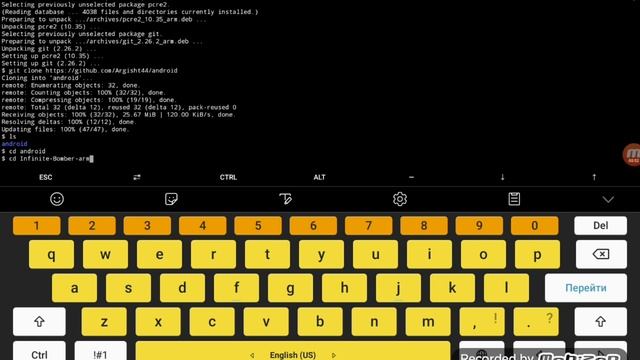
Task: Tap number key 1
Action: coord(37,226)
